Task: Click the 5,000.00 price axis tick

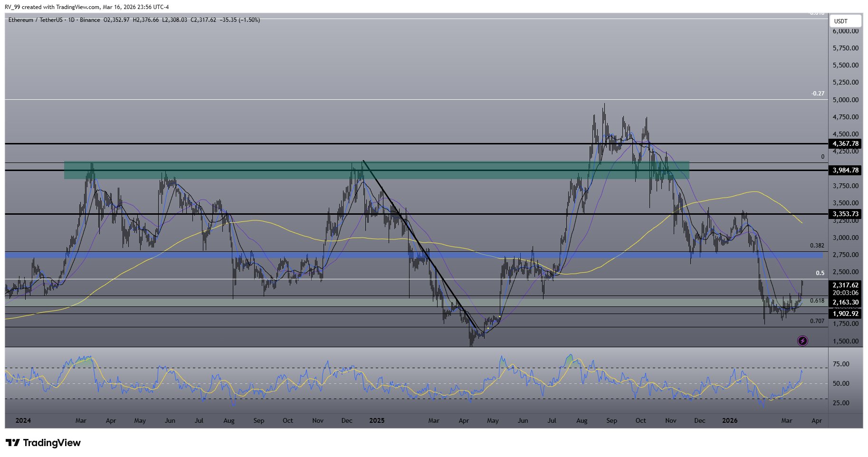Action: (846, 100)
